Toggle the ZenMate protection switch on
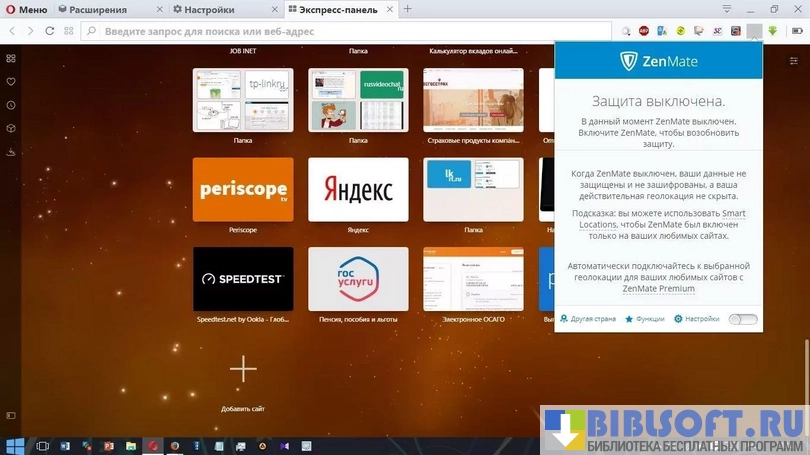810x455 pixels. [742, 319]
